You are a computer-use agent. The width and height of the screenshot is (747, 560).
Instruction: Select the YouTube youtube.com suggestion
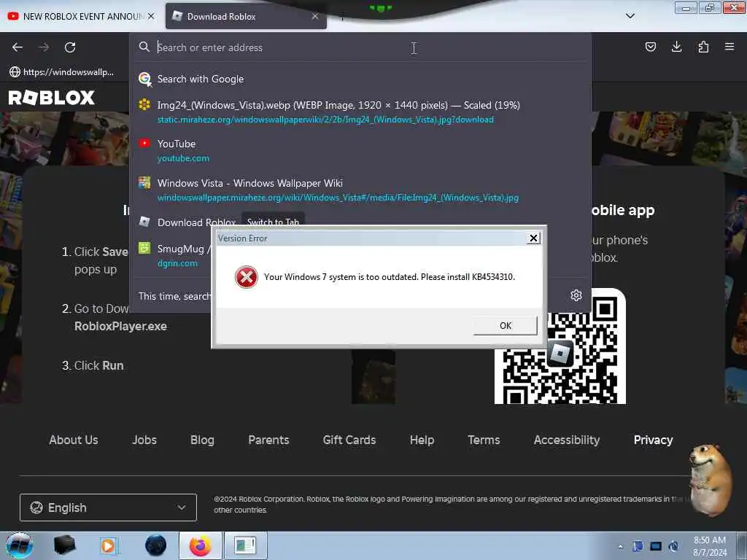362,150
